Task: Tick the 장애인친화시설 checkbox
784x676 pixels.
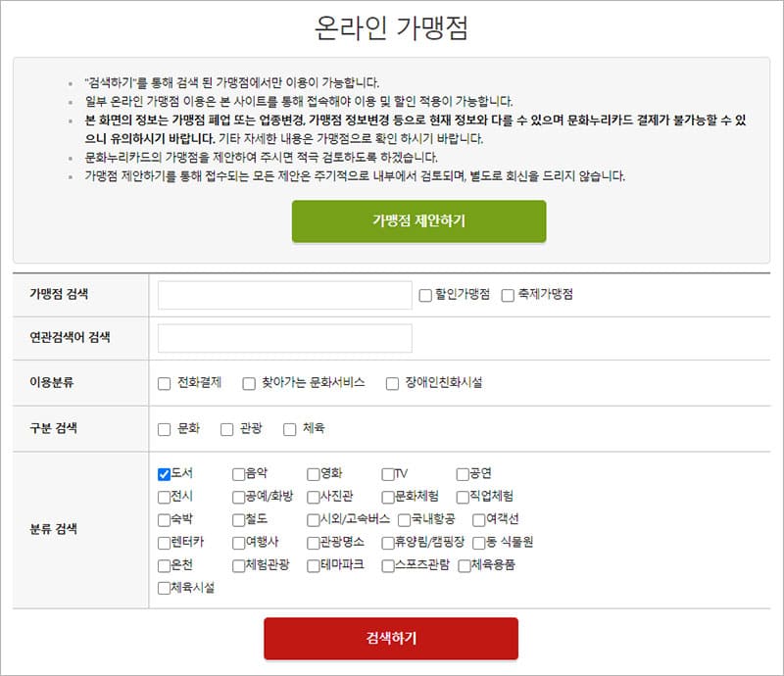Action: tap(392, 383)
